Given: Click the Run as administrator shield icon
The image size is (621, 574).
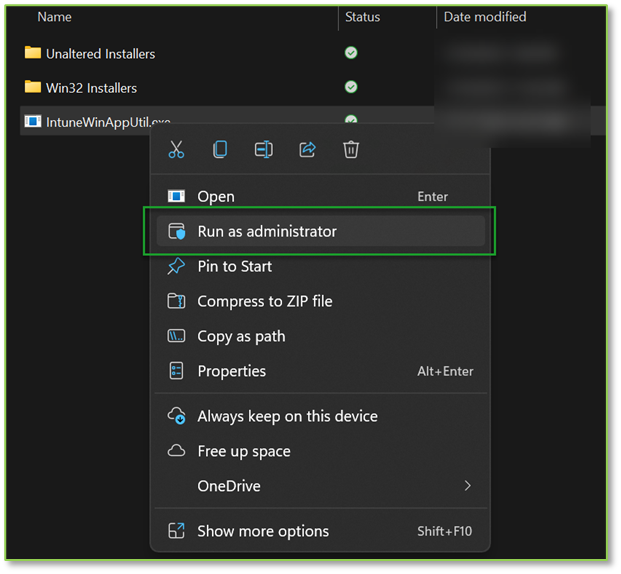Looking at the screenshot, I should coord(176,231).
